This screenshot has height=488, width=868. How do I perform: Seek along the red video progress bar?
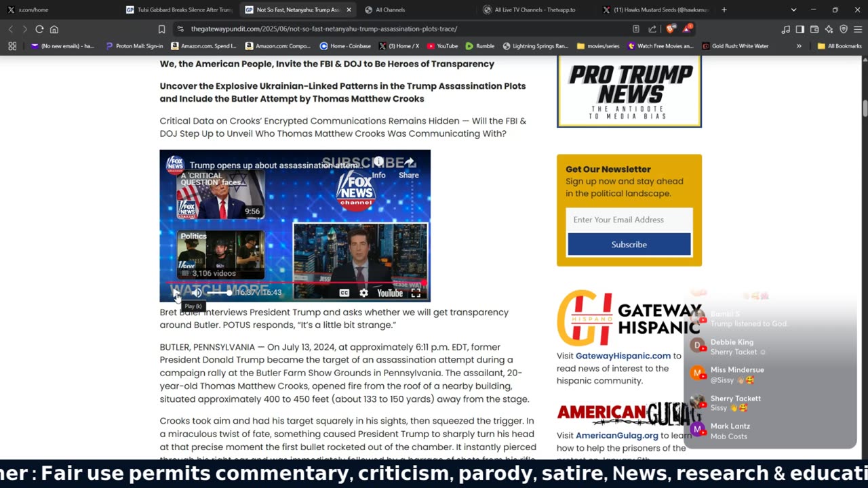tap(295, 283)
